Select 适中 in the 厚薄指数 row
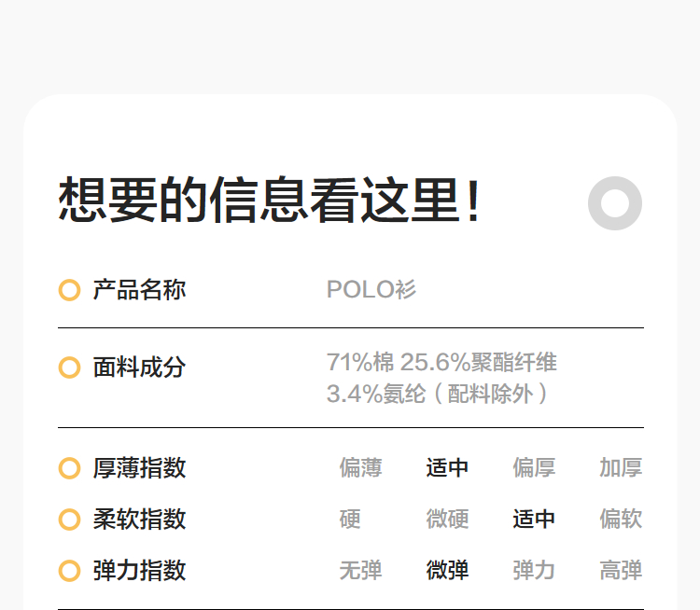 [447, 468]
